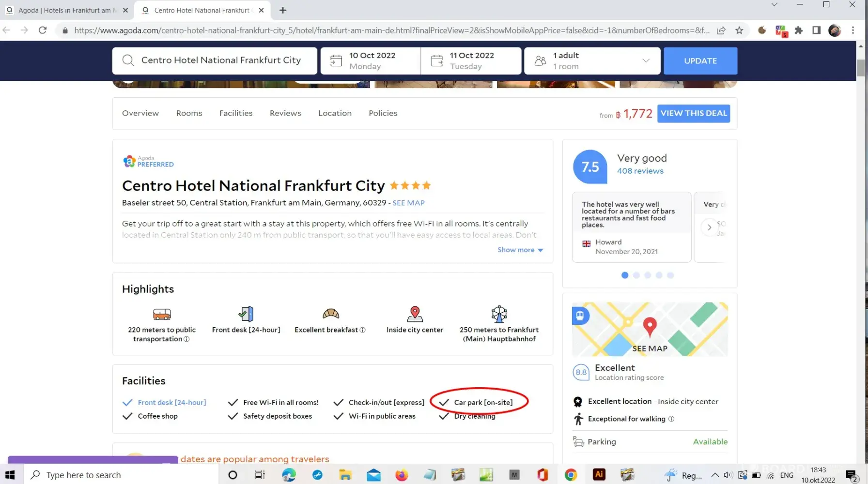The image size is (868, 484).
Task: Go to the Rooms section tab
Action: pyautogui.click(x=189, y=113)
